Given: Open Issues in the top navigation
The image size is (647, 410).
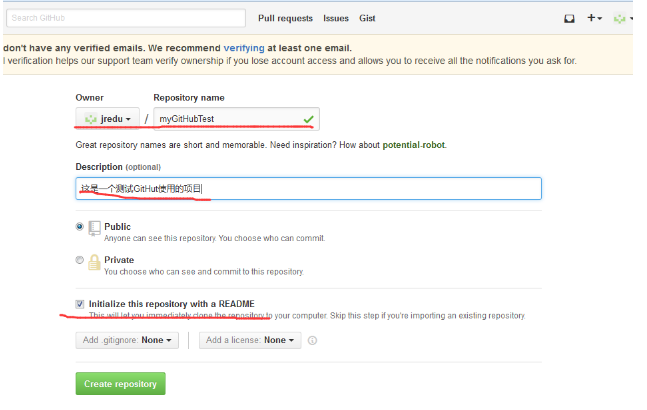Looking at the screenshot, I should click(x=336, y=19).
